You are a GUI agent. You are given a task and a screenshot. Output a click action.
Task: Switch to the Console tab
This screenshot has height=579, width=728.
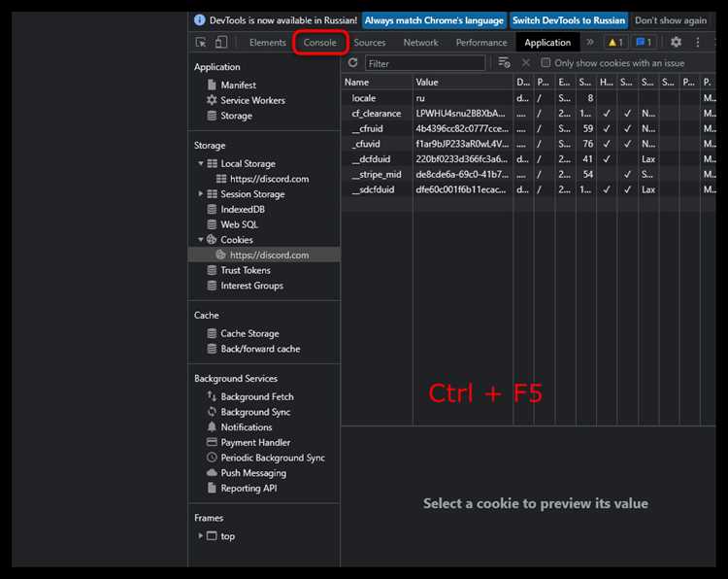tap(320, 43)
